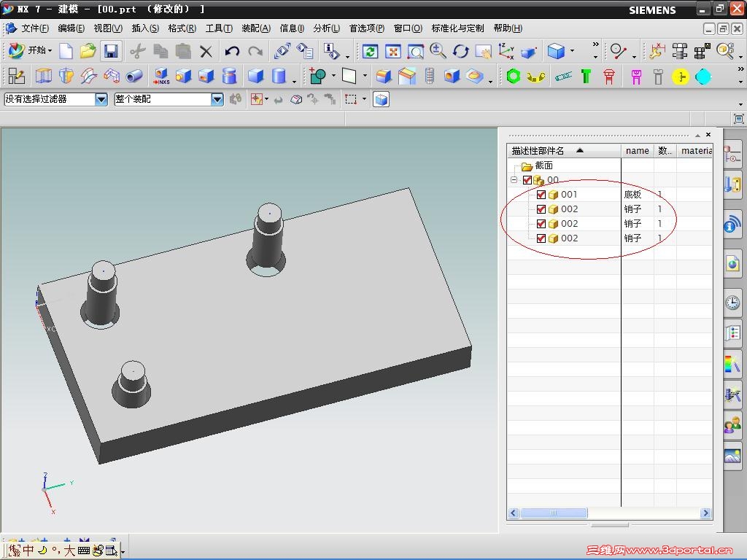
Task: Undo the last action
Action: (232, 51)
